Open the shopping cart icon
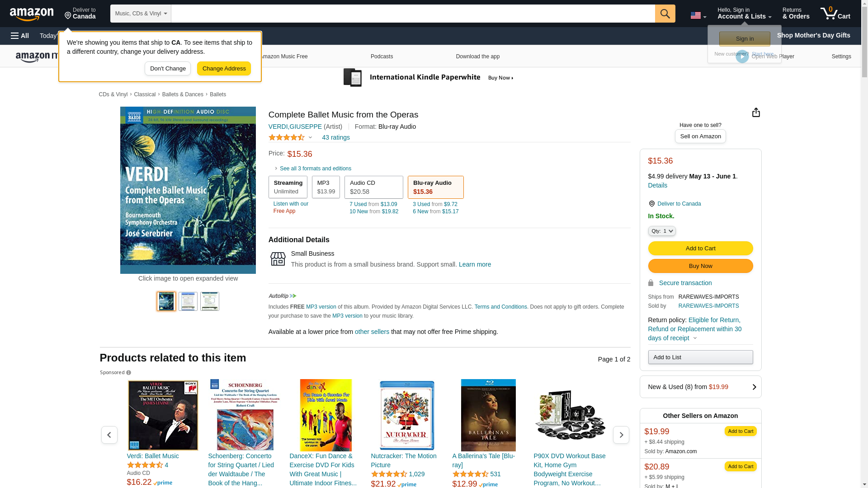 pyautogui.click(x=835, y=14)
